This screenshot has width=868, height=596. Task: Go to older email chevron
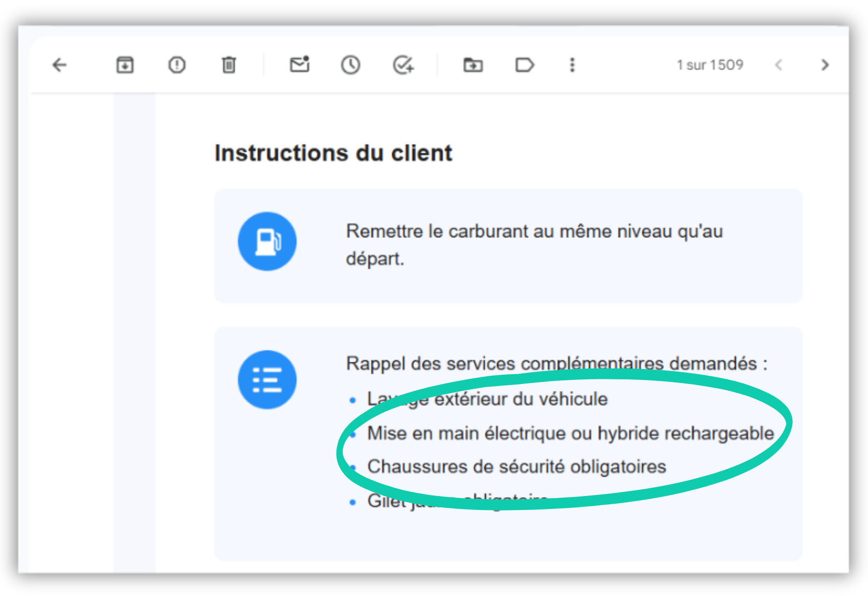pos(825,65)
